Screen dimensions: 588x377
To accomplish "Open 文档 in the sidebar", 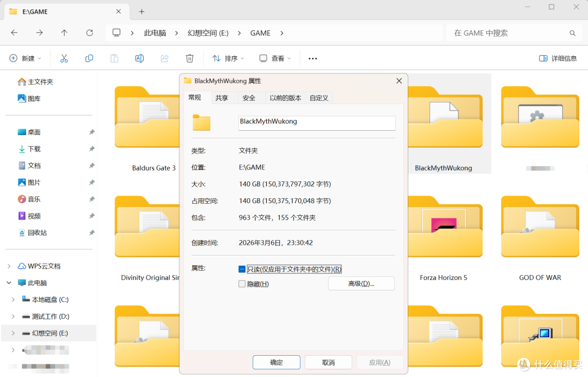I will coord(29,166).
